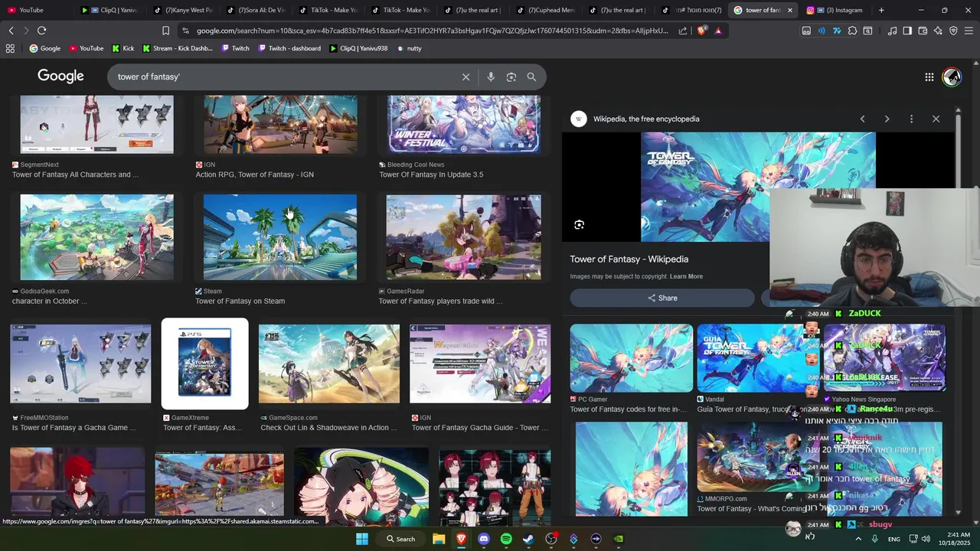This screenshot has height=551, width=980.
Task: Close the image preview panel
Action: click(x=936, y=119)
